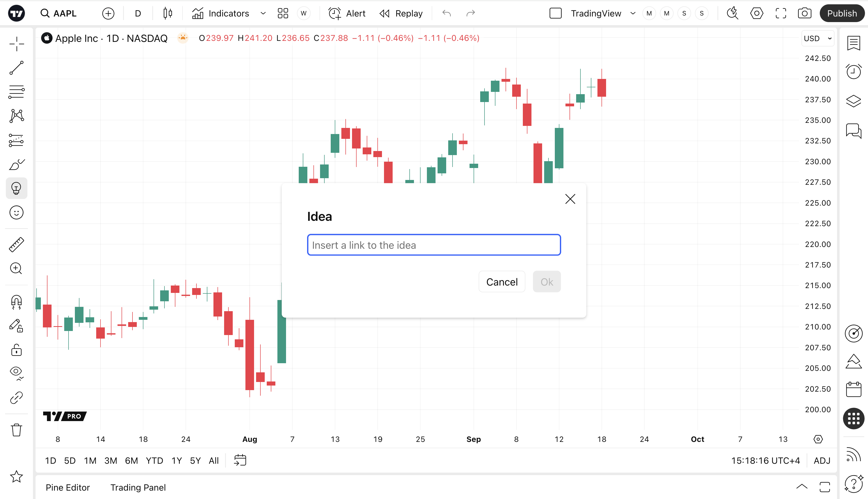Screen dimensions: 868x499
Task: Toggle lock all drawings
Action: [16, 350]
